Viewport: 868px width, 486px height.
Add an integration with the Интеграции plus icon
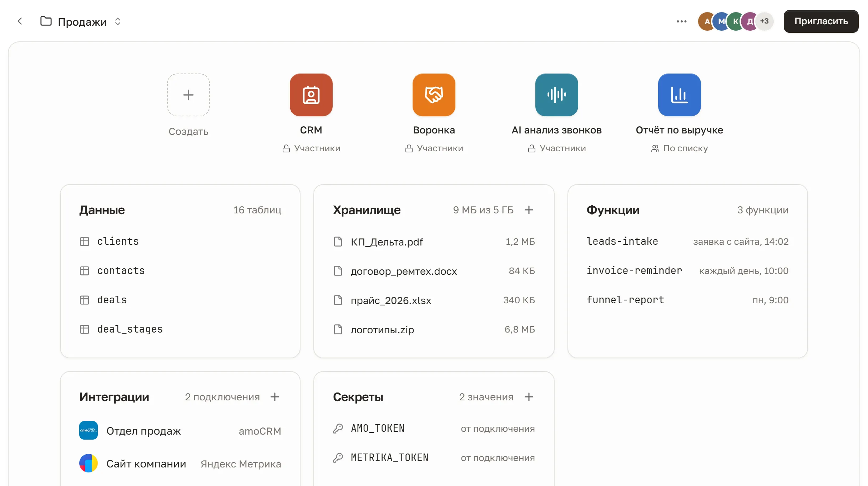[x=275, y=397]
